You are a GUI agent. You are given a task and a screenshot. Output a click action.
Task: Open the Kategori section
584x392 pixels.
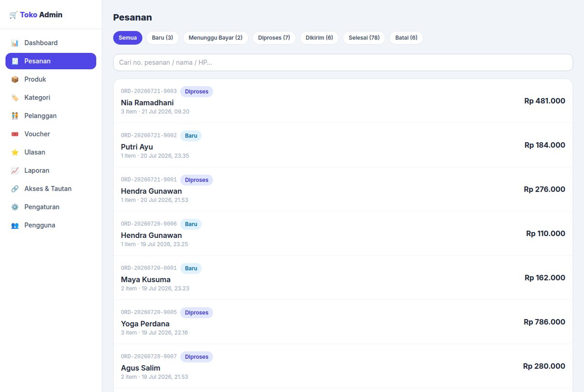(51, 98)
